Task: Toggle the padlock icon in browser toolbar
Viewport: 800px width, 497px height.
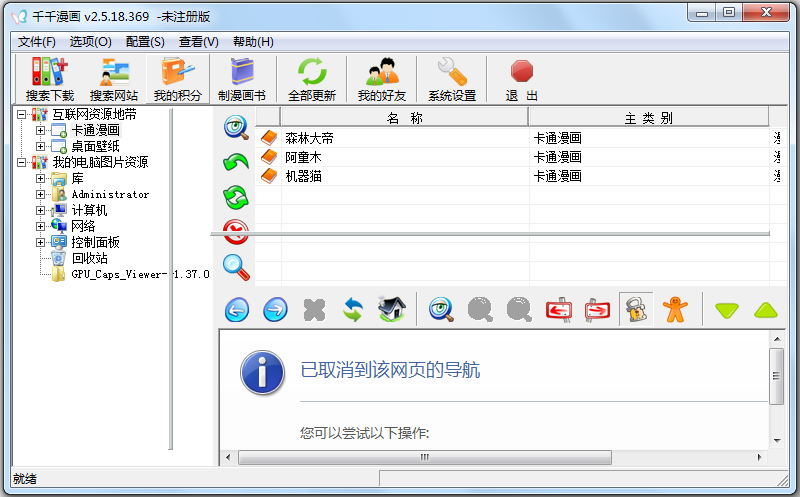Action: [635, 310]
